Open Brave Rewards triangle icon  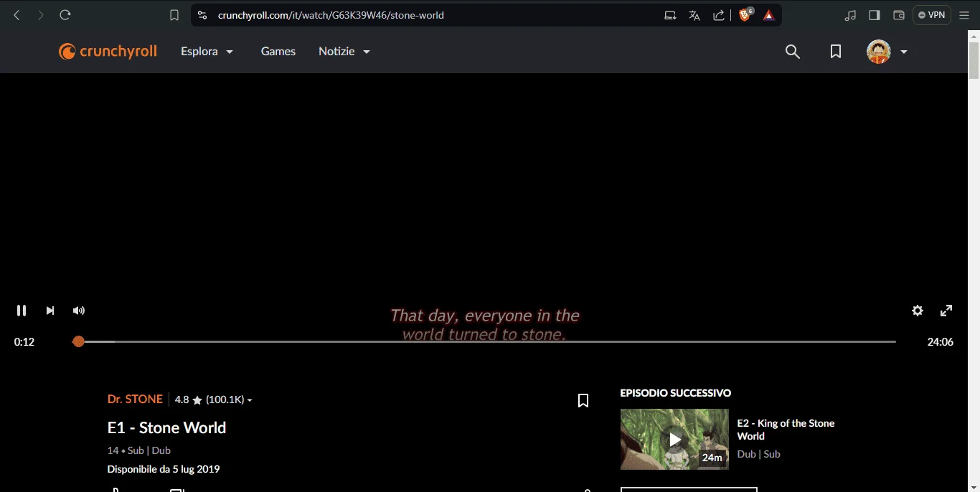click(768, 15)
